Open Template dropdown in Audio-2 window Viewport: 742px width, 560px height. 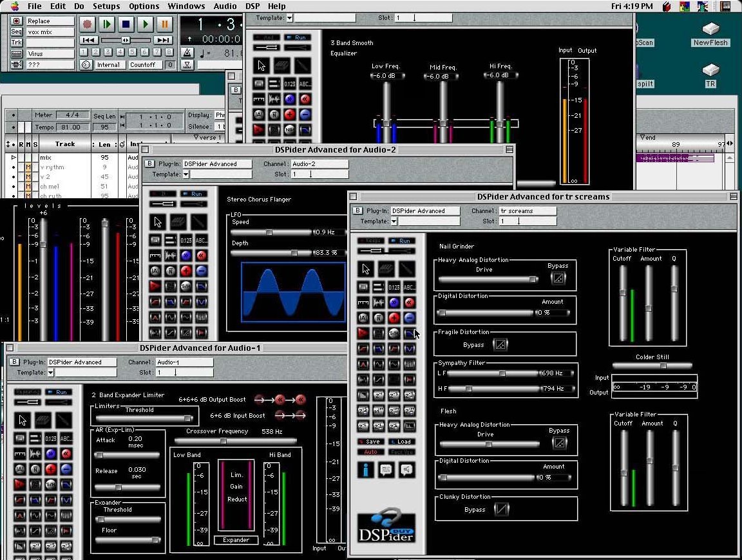point(185,174)
